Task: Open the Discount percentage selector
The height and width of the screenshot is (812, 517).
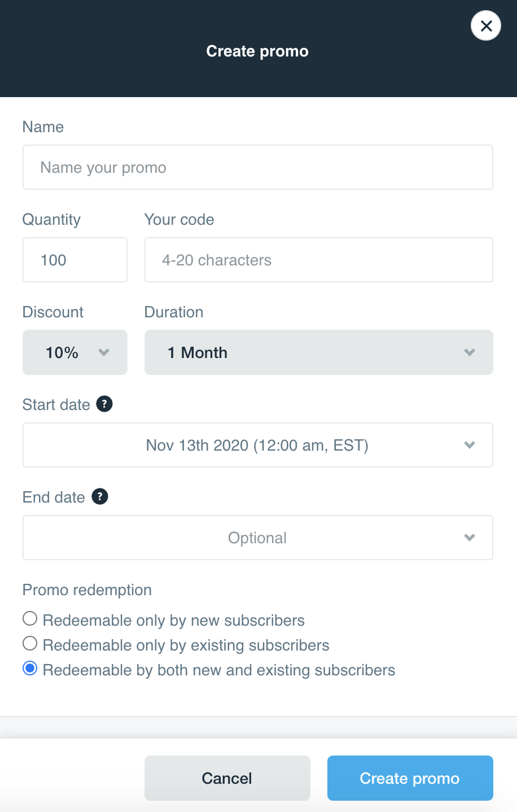Action: [75, 352]
